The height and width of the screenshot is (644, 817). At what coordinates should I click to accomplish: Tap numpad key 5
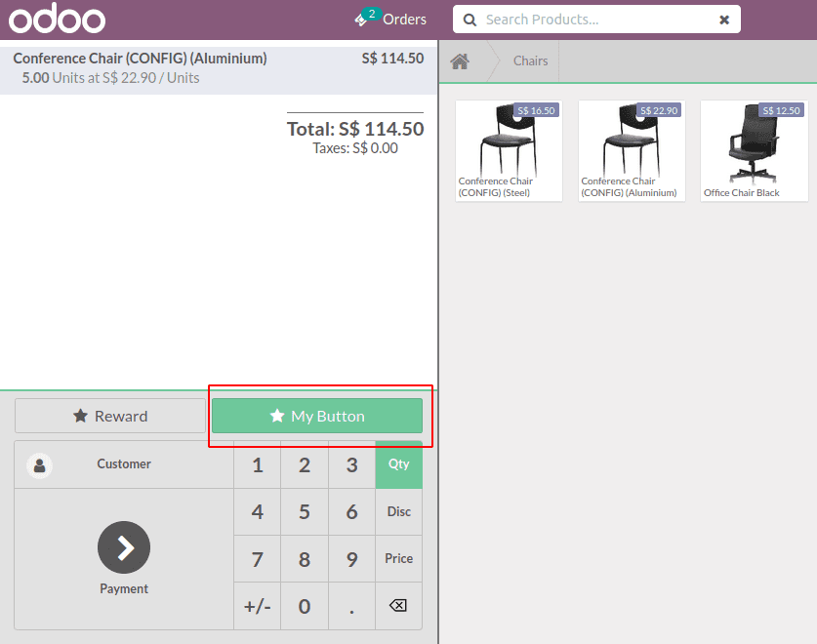(x=305, y=511)
